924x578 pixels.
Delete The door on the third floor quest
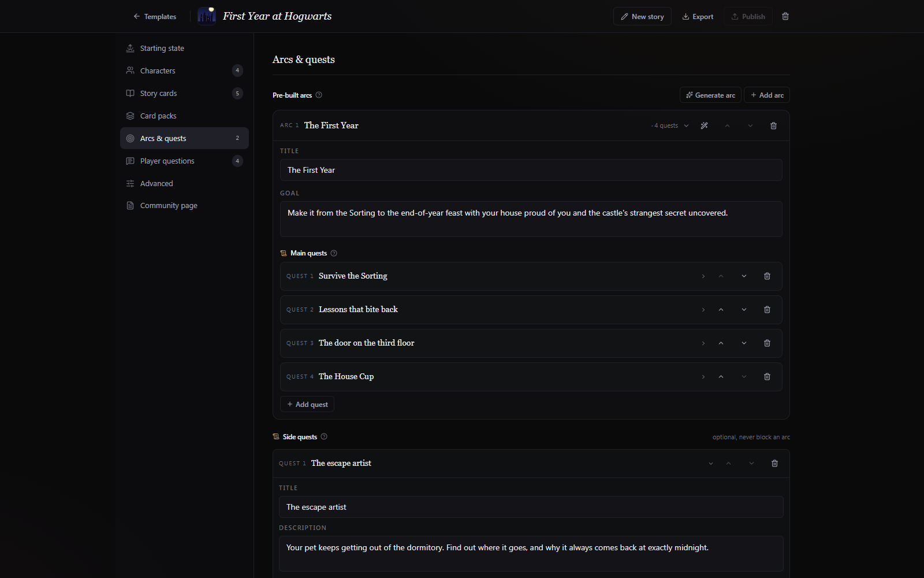767,343
